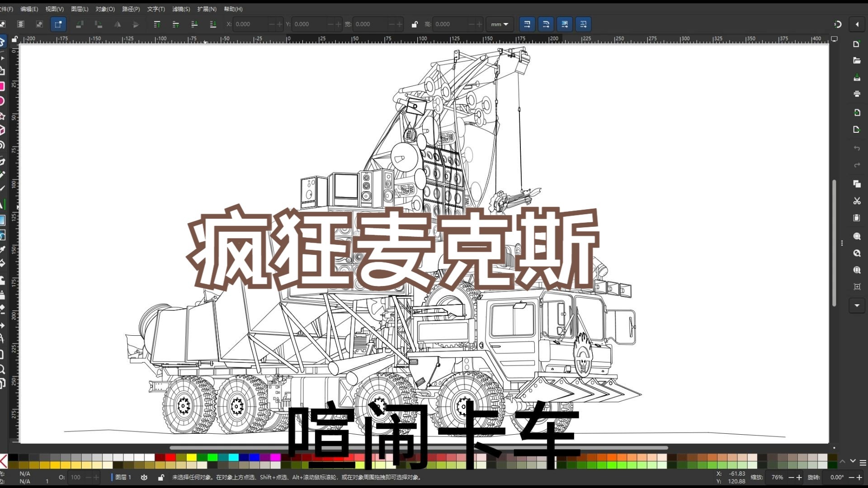The height and width of the screenshot is (488, 868).
Task: Toggle the ruler guide lock icon
Action: [x=14, y=39]
